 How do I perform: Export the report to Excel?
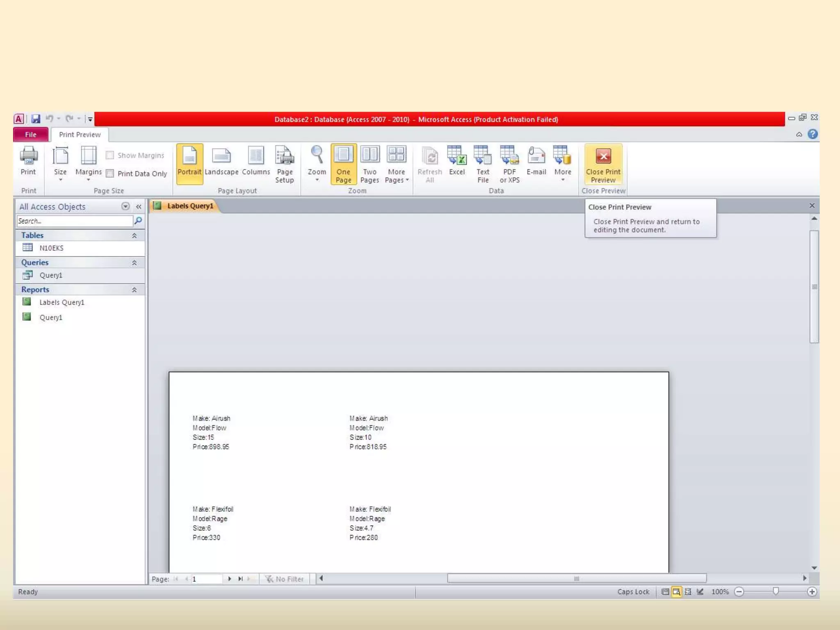pos(457,161)
